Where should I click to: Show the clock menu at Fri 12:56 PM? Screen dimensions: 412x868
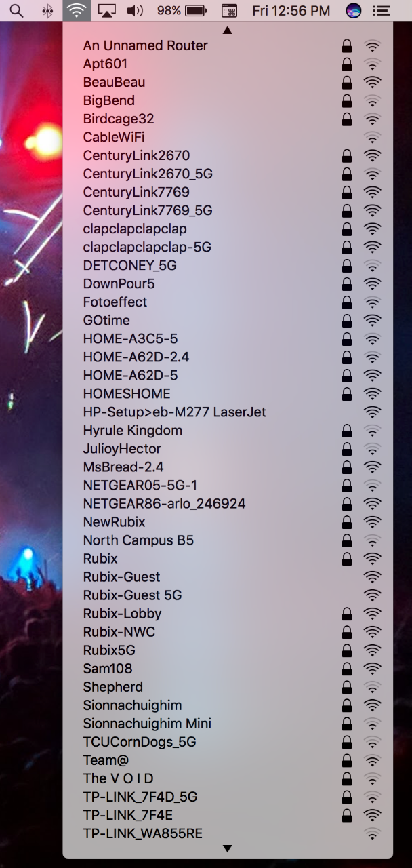291,11
